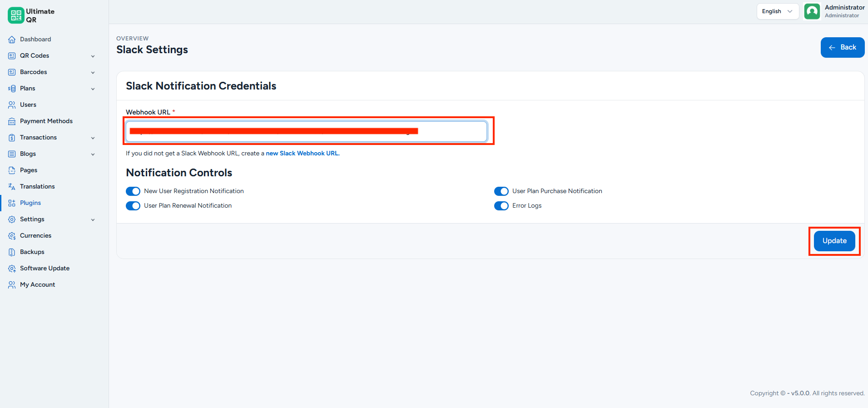Toggle the Error Logs switch
The image size is (868, 408).
[x=501, y=206]
